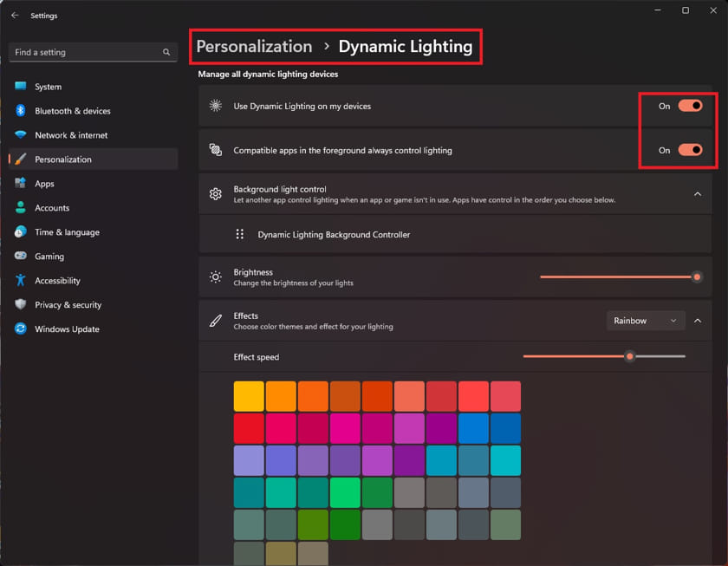Open Privacy & security settings
The image size is (728, 566).
coord(93,304)
